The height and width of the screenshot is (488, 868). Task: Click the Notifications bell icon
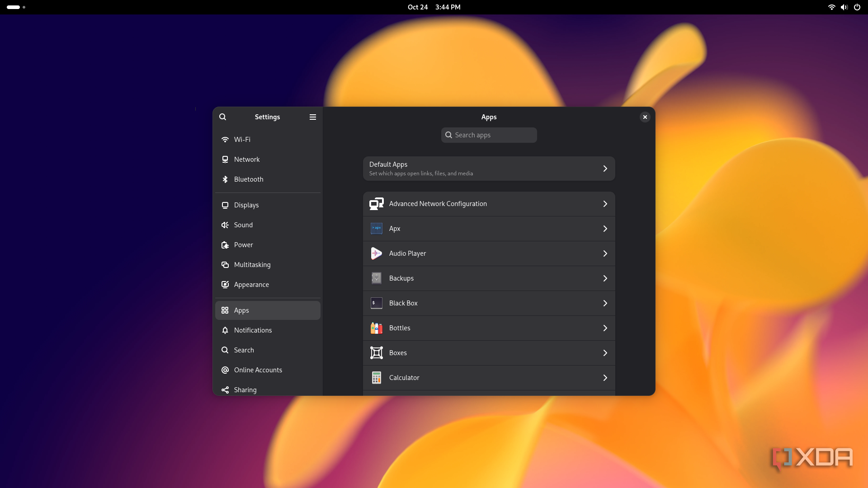pyautogui.click(x=225, y=330)
